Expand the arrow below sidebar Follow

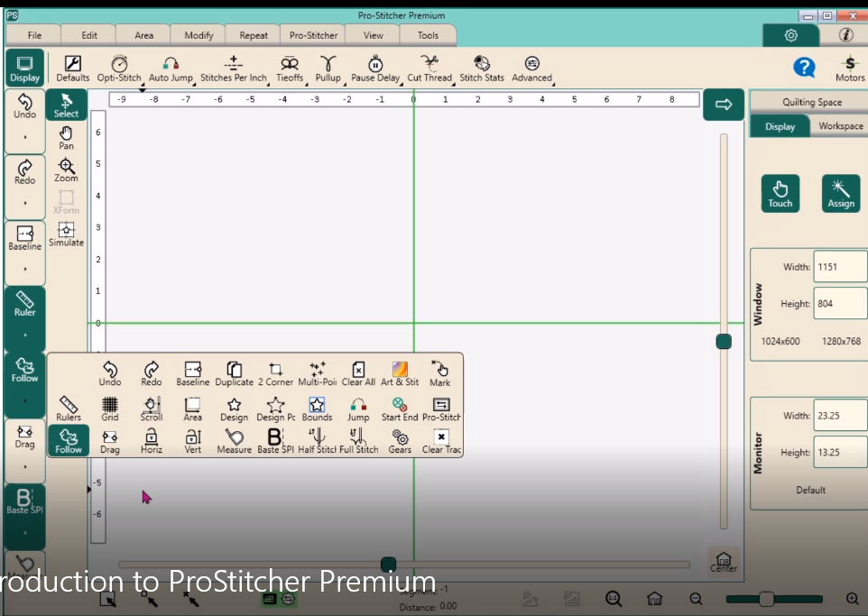25,400
